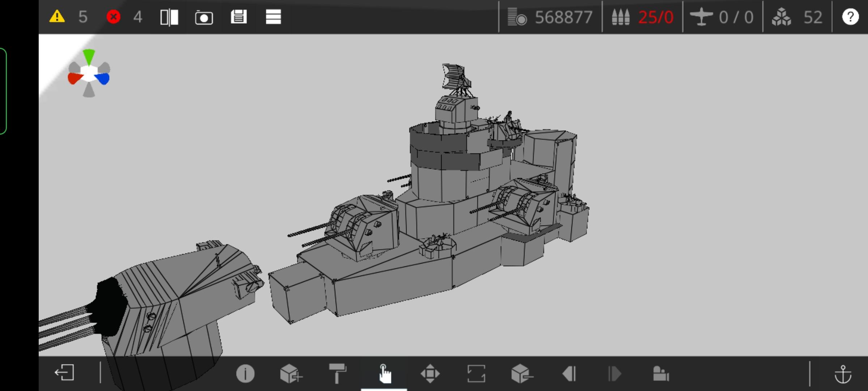Open the hamburger menu
This screenshot has width=868, height=391.
(273, 17)
